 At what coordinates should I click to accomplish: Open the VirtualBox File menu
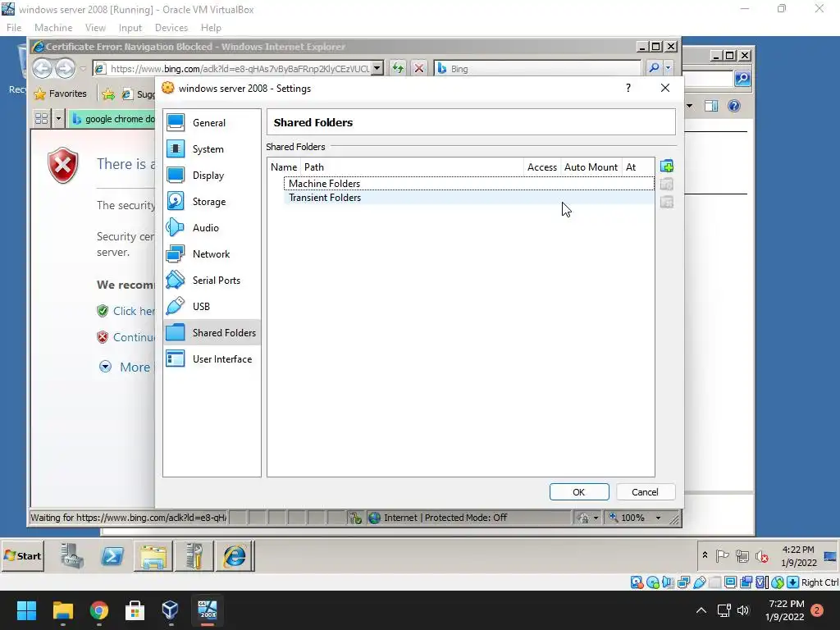14,27
